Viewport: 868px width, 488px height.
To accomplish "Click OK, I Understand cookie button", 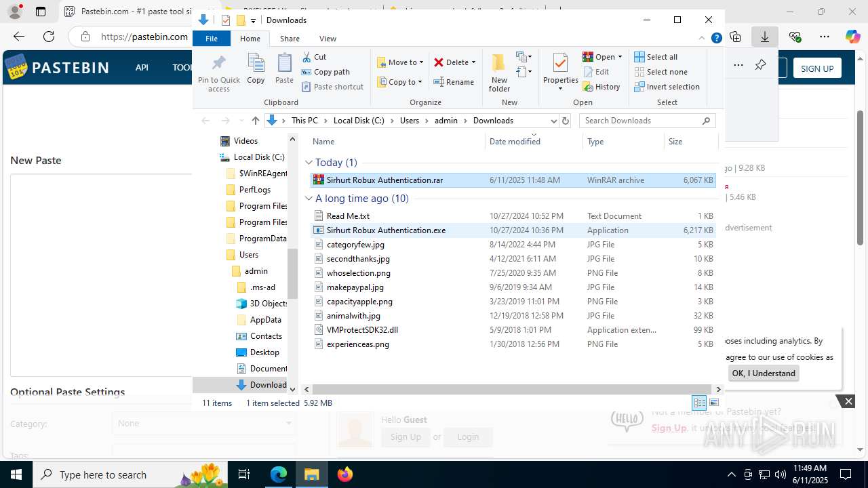I will 764,373.
